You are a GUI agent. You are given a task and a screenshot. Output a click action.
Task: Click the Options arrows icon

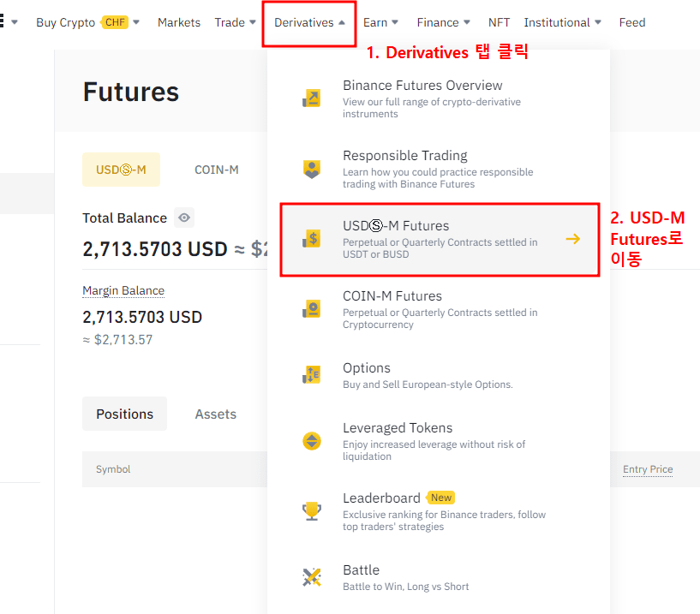click(312, 374)
